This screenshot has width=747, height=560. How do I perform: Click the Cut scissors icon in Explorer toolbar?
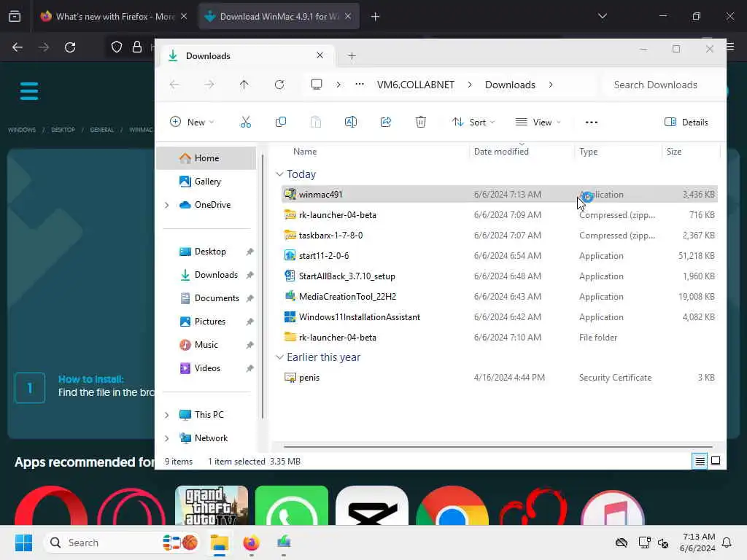[x=245, y=122]
